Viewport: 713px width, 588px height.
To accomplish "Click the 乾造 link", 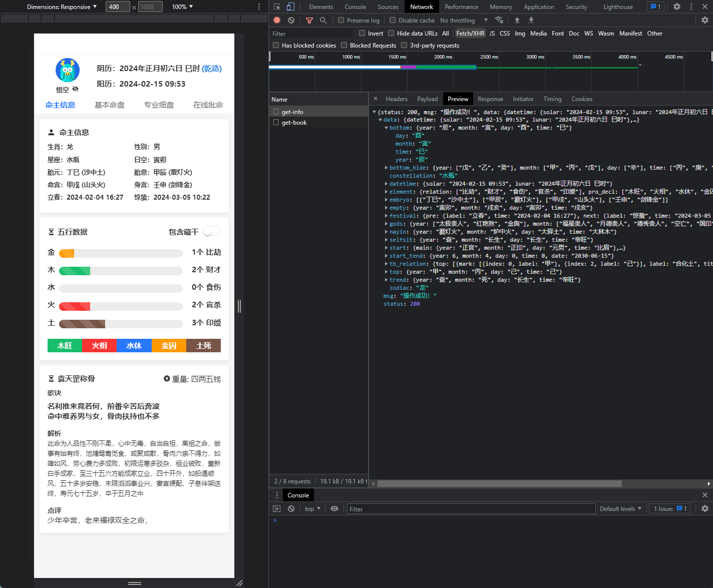I will 212,69.
